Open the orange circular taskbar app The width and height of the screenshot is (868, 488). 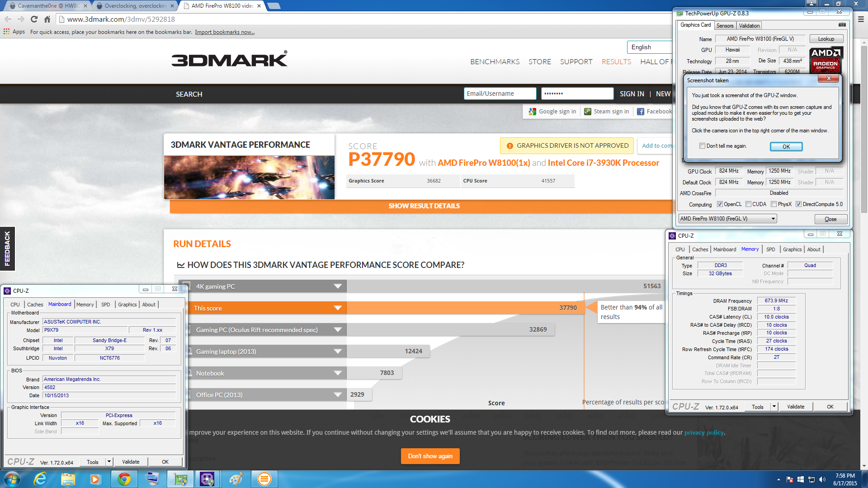click(264, 479)
